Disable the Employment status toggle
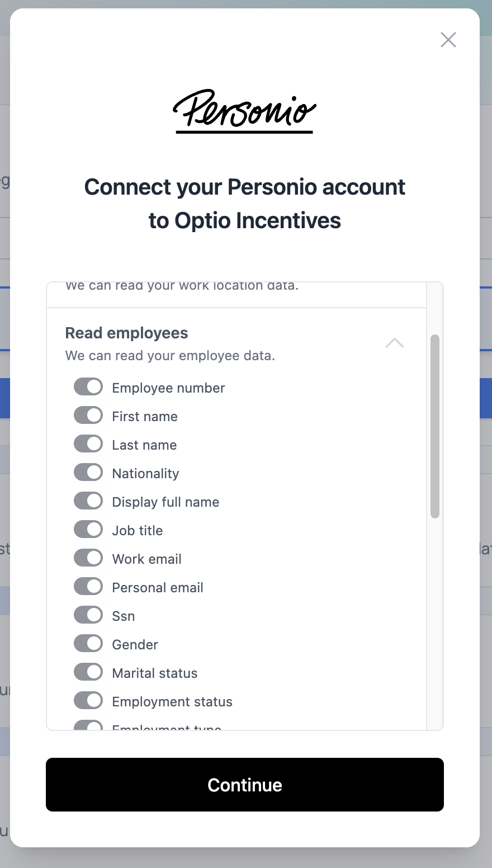The width and height of the screenshot is (492, 868). point(88,701)
